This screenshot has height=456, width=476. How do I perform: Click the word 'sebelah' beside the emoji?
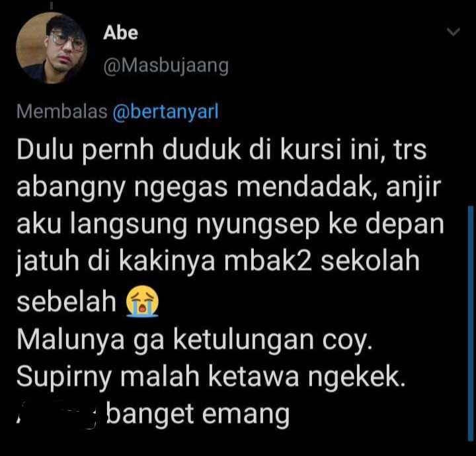click(67, 302)
